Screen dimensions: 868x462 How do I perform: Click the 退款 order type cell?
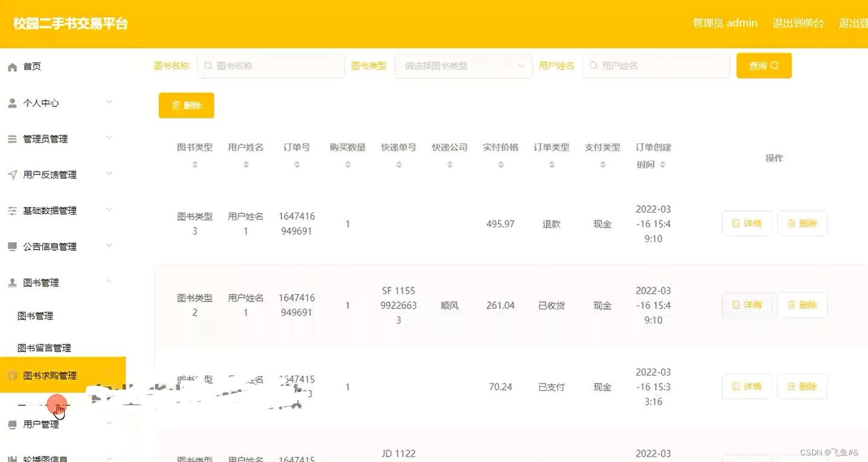coord(551,224)
